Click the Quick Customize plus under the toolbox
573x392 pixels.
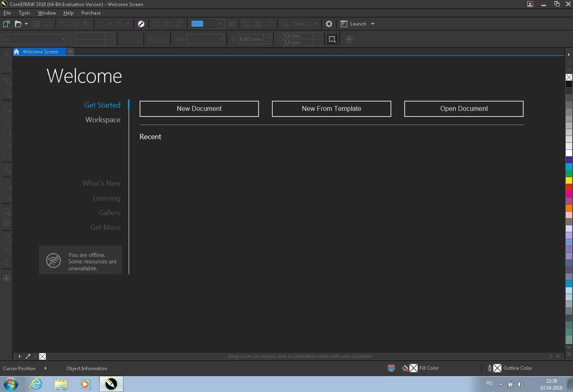(x=6, y=278)
